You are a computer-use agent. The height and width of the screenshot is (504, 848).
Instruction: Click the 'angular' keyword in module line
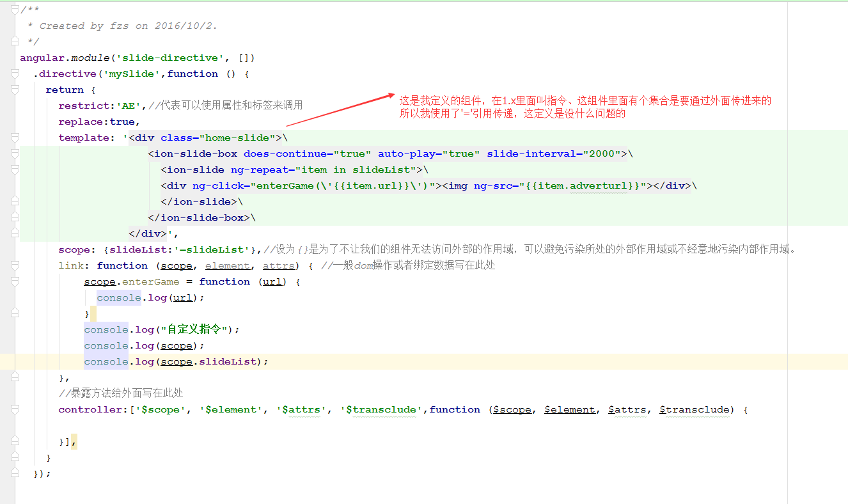pyautogui.click(x=42, y=58)
